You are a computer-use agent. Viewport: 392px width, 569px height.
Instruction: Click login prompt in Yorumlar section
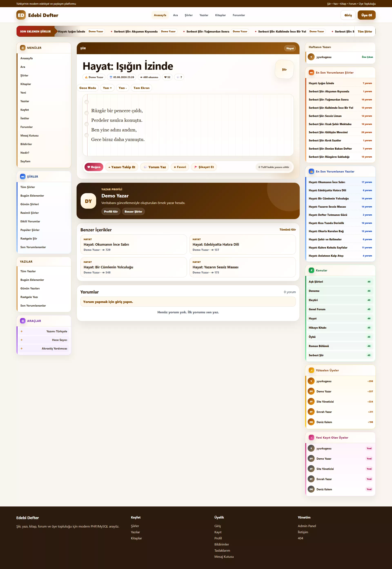[188, 302]
